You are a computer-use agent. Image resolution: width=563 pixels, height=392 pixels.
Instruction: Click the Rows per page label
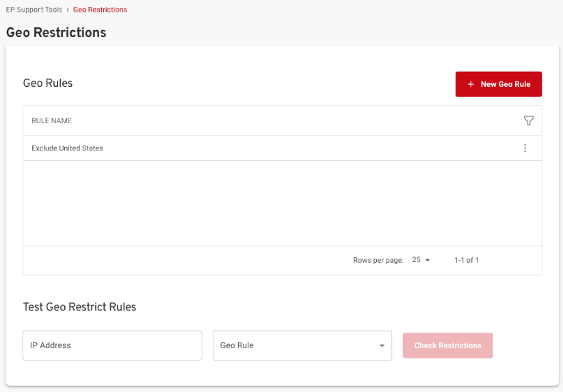point(378,261)
